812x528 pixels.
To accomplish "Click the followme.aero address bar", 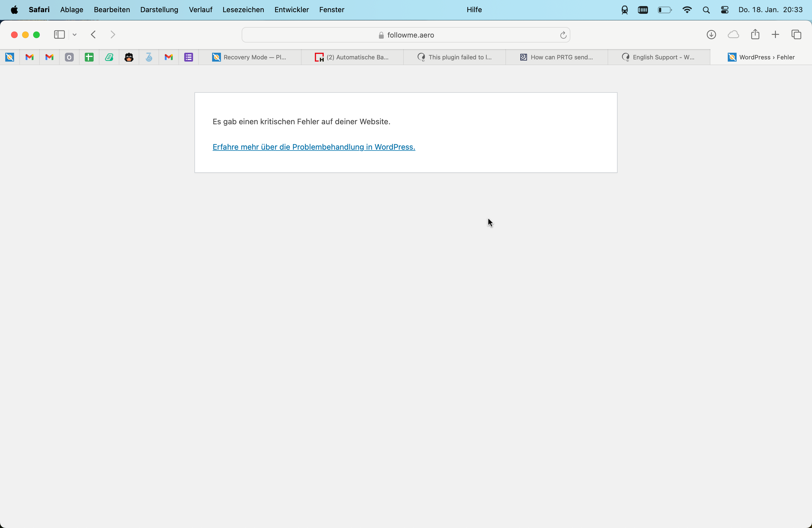I will tap(406, 35).
